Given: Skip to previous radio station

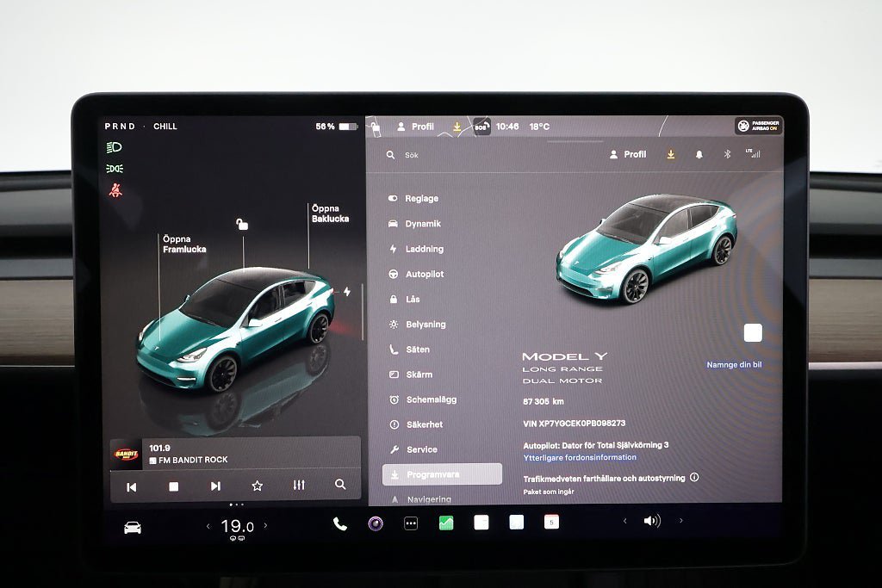Looking at the screenshot, I should 132,486.
